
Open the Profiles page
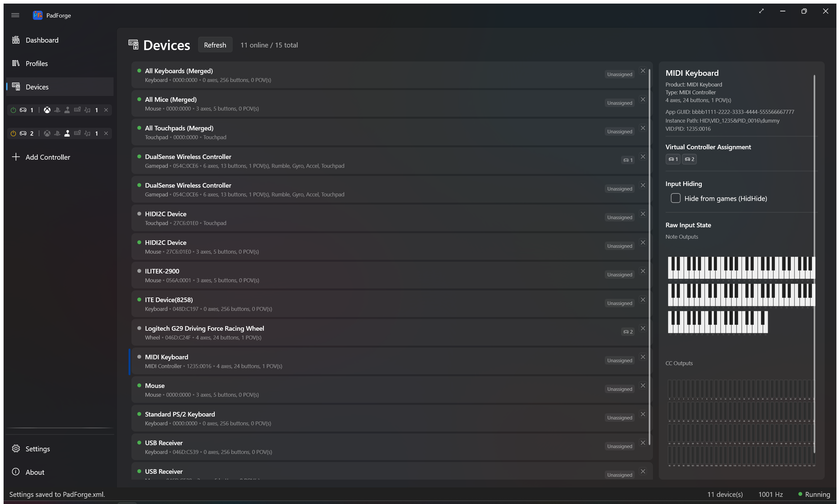60,63
